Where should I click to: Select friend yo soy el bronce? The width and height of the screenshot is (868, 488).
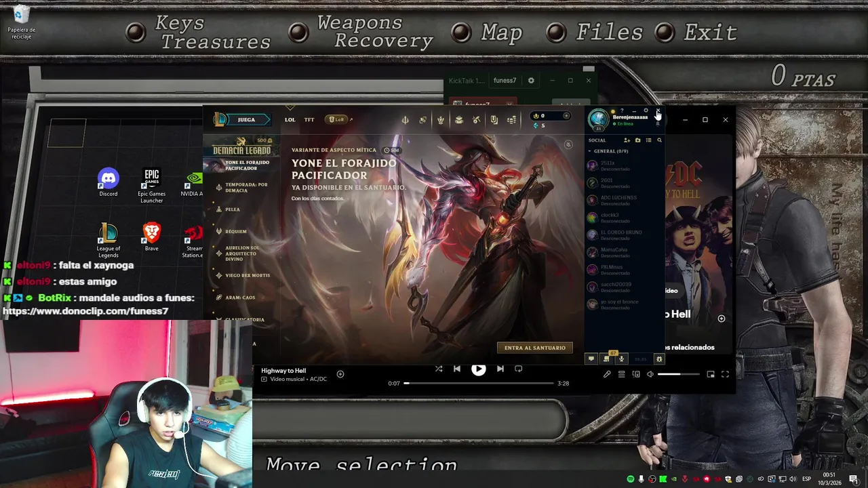pyautogui.click(x=625, y=304)
